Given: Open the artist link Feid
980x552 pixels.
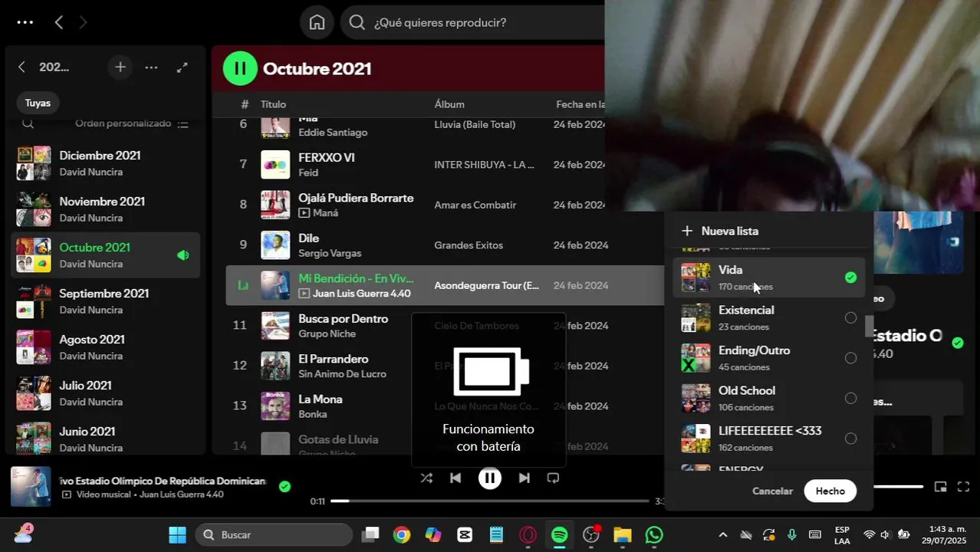Looking at the screenshot, I should (308, 172).
